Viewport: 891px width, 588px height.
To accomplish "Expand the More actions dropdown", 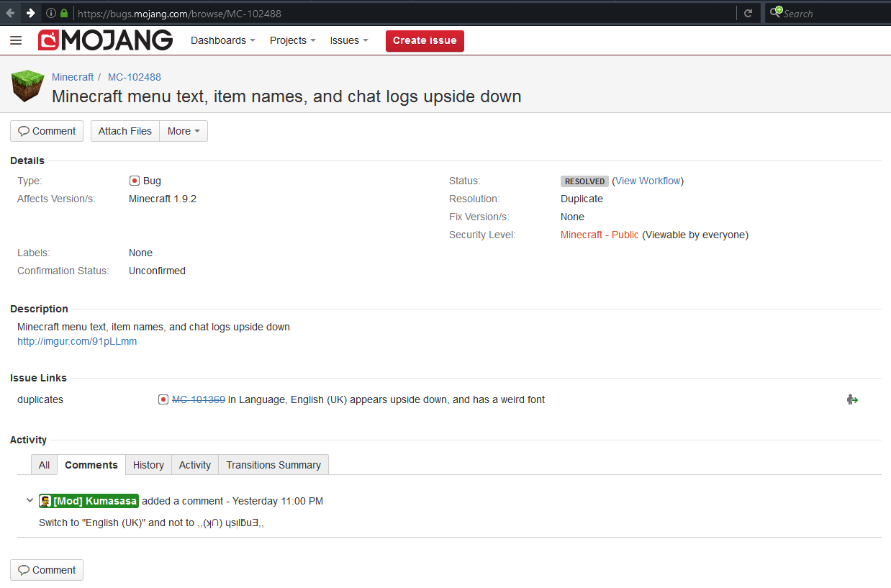I will pyautogui.click(x=184, y=131).
